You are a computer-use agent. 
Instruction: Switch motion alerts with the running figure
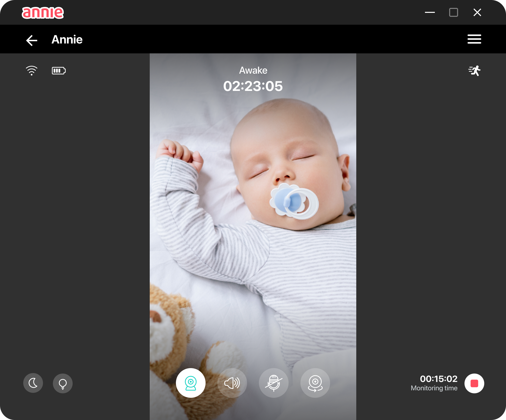tap(474, 71)
